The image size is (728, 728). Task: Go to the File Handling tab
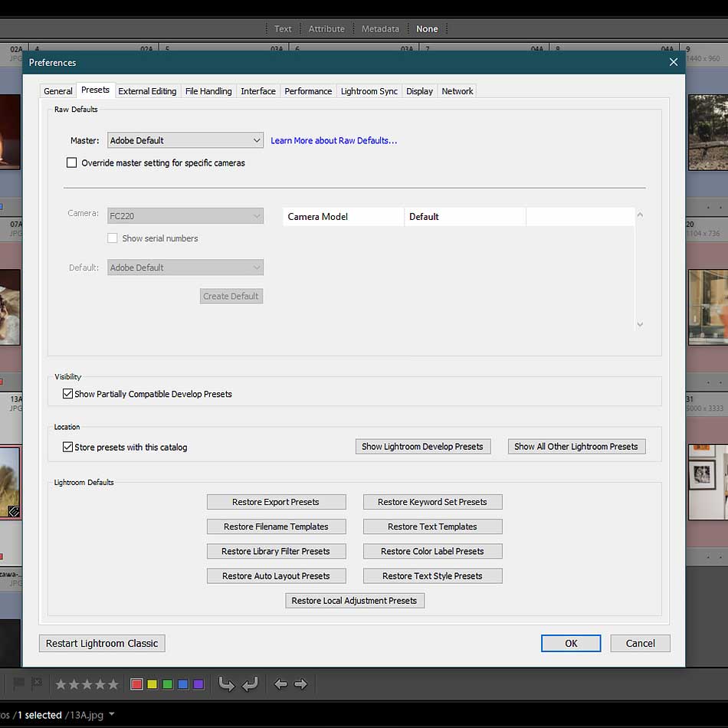[208, 91]
